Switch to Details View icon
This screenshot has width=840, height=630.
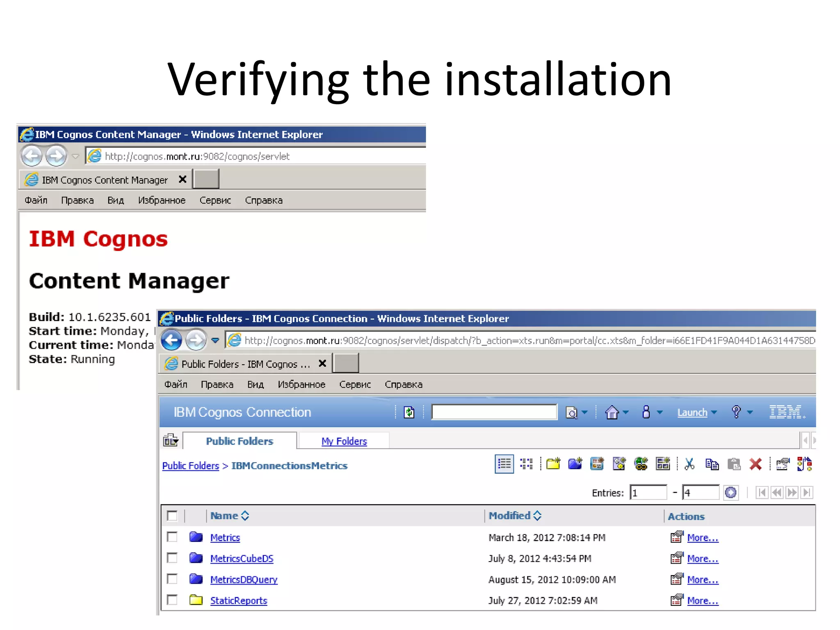point(526,464)
